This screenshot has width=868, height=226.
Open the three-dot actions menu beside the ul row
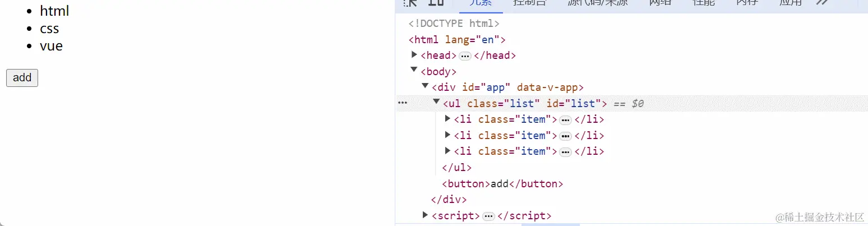pyautogui.click(x=403, y=103)
